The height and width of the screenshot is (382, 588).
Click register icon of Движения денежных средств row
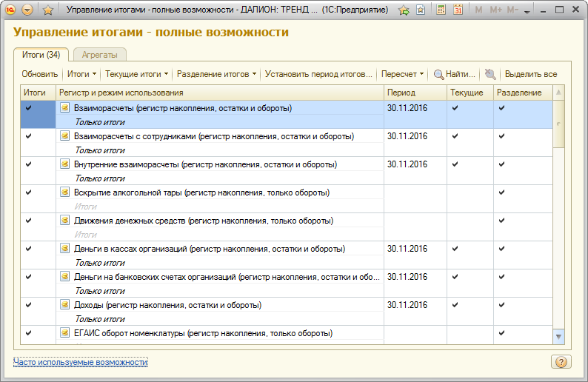pos(65,220)
